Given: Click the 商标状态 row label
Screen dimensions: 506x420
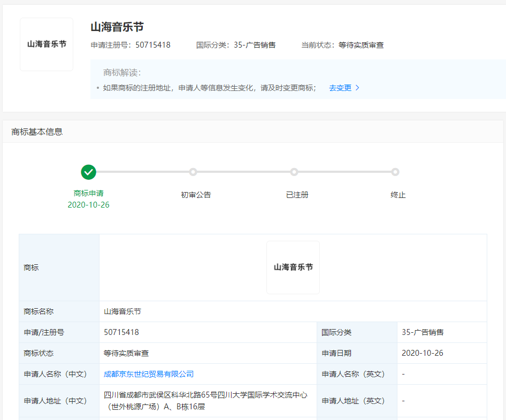Looking at the screenshot, I should coord(39,353).
